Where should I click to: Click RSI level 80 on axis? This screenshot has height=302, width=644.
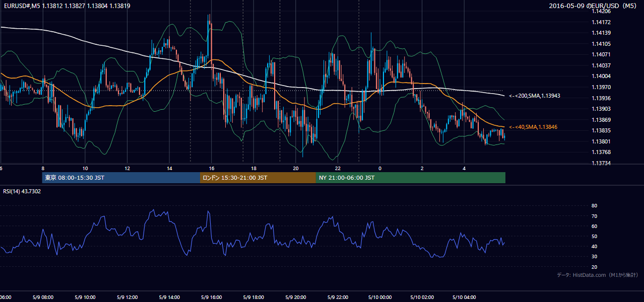click(594, 206)
